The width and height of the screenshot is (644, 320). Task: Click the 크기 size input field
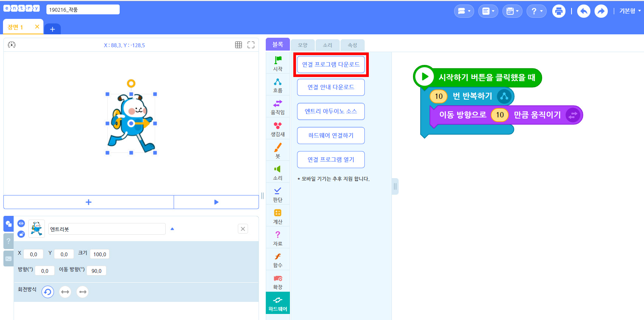[x=100, y=254]
